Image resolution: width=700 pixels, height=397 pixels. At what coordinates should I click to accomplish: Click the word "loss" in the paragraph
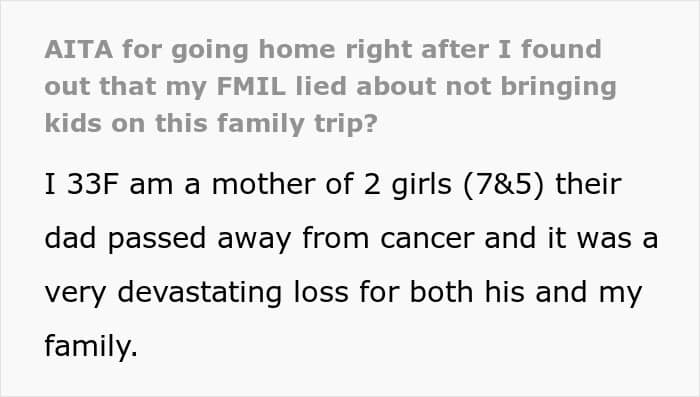pyautogui.click(x=321, y=293)
